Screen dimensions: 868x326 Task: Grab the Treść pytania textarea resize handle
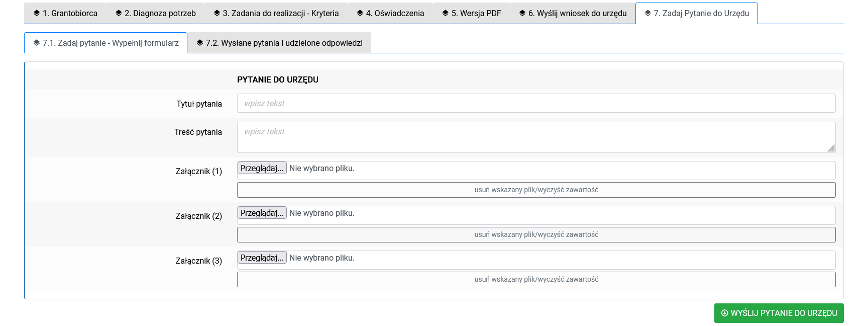pos(831,148)
